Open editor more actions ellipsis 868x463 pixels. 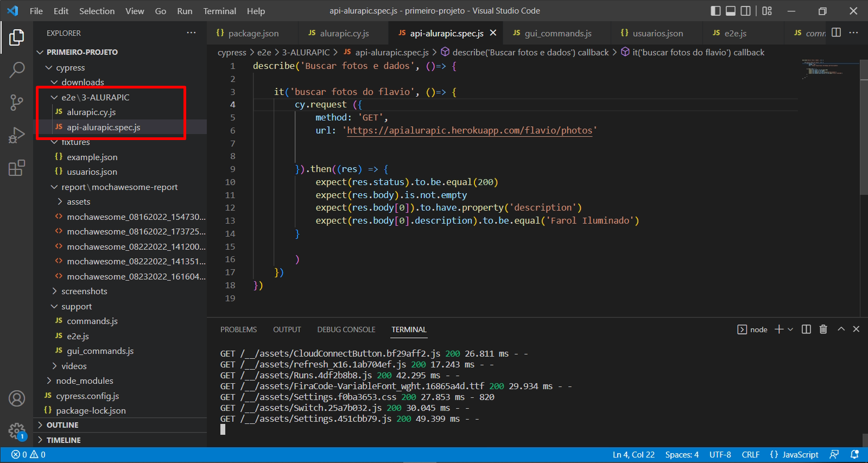click(x=853, y=33)
